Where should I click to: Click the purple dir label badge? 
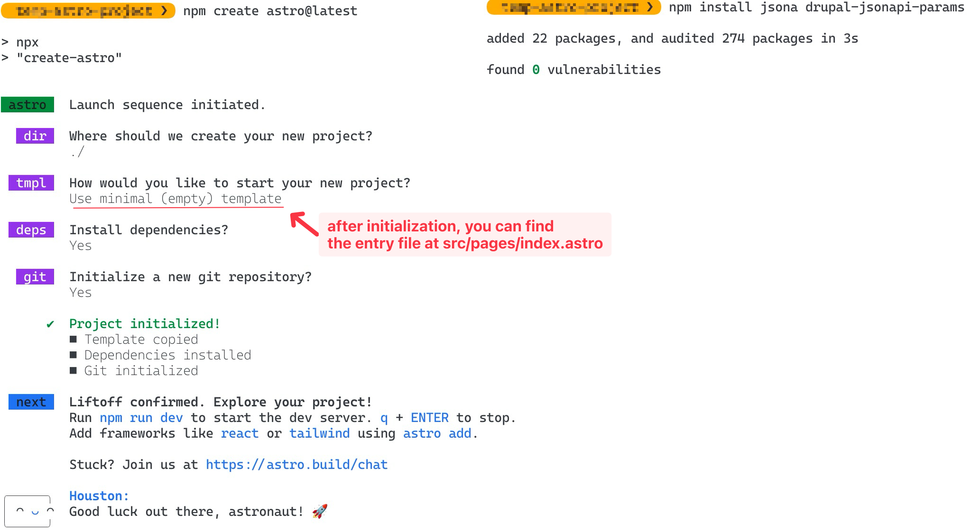[35, 136]
